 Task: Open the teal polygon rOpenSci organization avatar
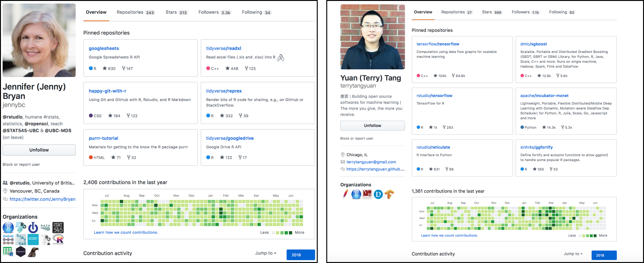[21, 227]
